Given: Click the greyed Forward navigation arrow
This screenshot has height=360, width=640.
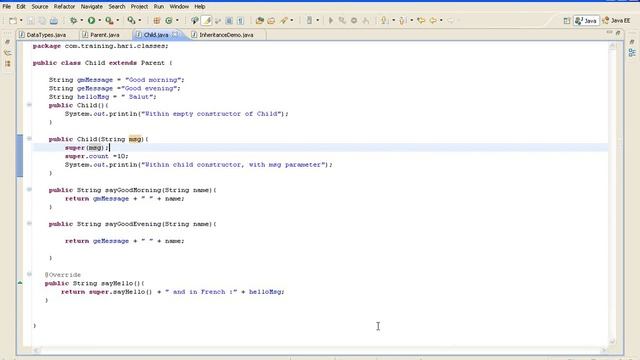Looking at the screenshot, I should click(451, 20).
